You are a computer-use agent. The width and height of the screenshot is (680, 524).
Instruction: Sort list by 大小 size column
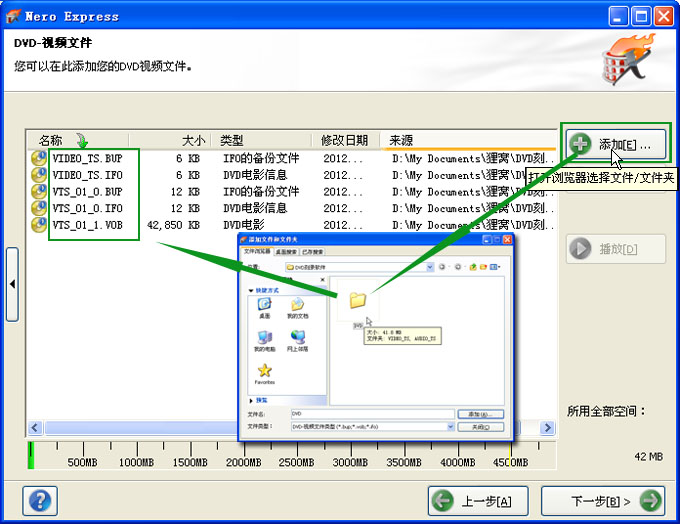click(x=193, y=141)
